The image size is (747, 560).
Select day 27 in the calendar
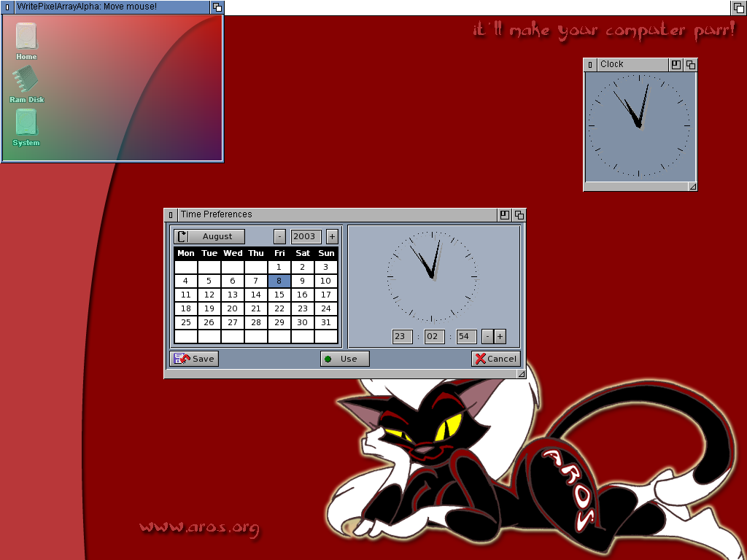tap(233, 322)
